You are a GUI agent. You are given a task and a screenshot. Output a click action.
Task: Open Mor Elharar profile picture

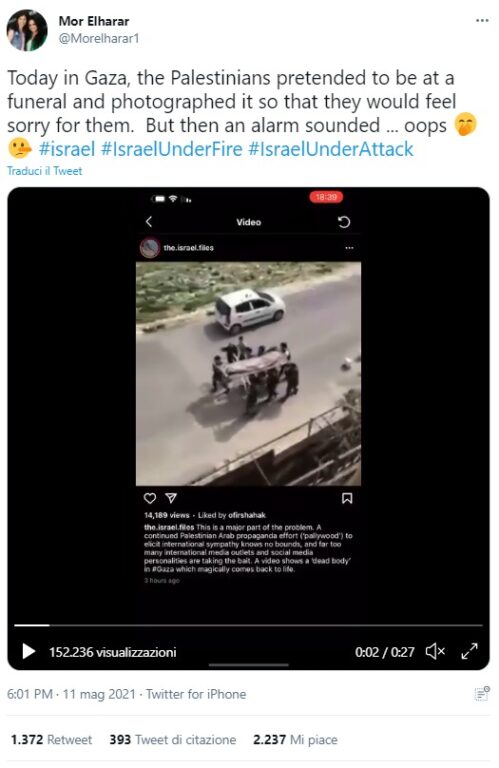(27, 30)
